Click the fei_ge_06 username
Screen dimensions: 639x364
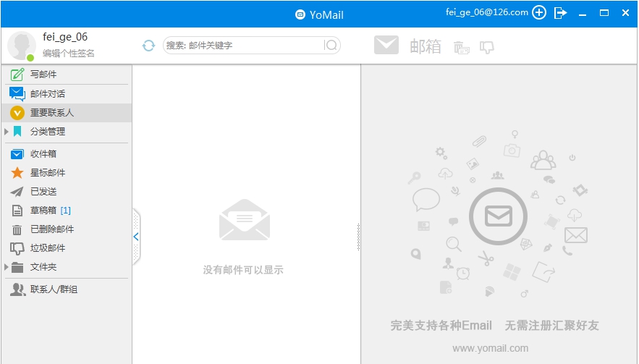point(65,37)
